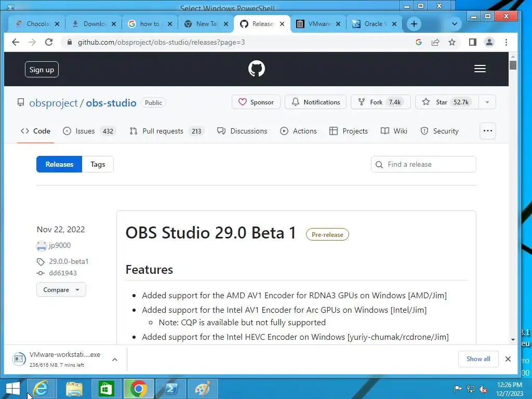Close the Oracle browser tab
Screen dimensions: 532x399
(x=394, y=24)
